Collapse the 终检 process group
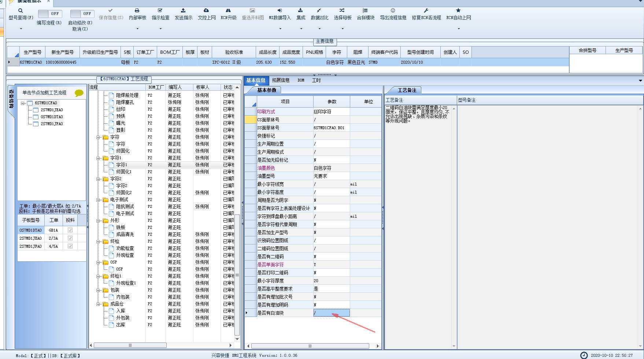The height and width of the screenshot is (359, 644). tap(98, 242)
